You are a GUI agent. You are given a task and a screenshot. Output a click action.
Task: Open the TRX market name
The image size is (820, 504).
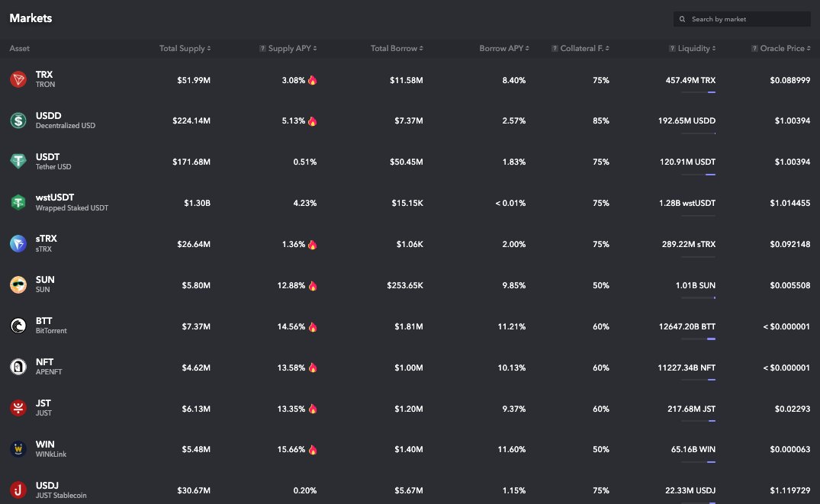coord(44,74)
